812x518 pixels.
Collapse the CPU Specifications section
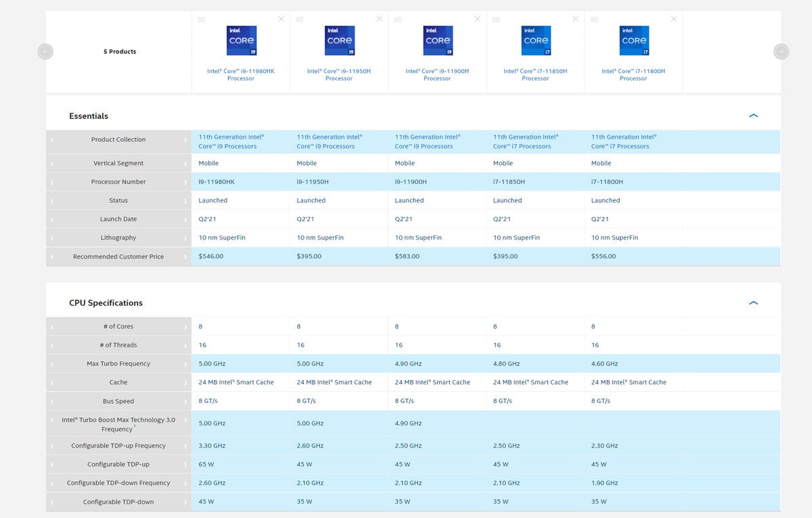pyautogui.click(x=754, y=303)
